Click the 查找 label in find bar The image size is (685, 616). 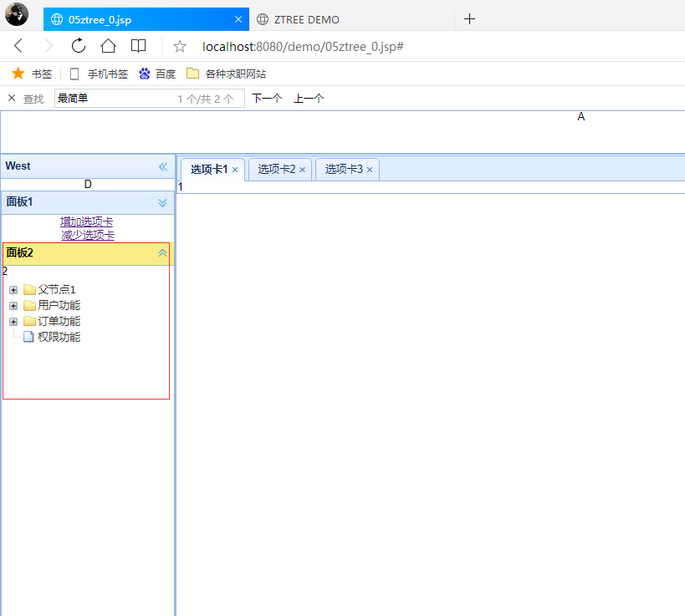33,99
